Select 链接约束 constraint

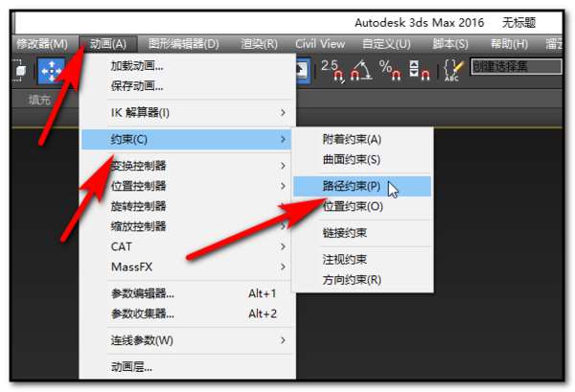362,233
